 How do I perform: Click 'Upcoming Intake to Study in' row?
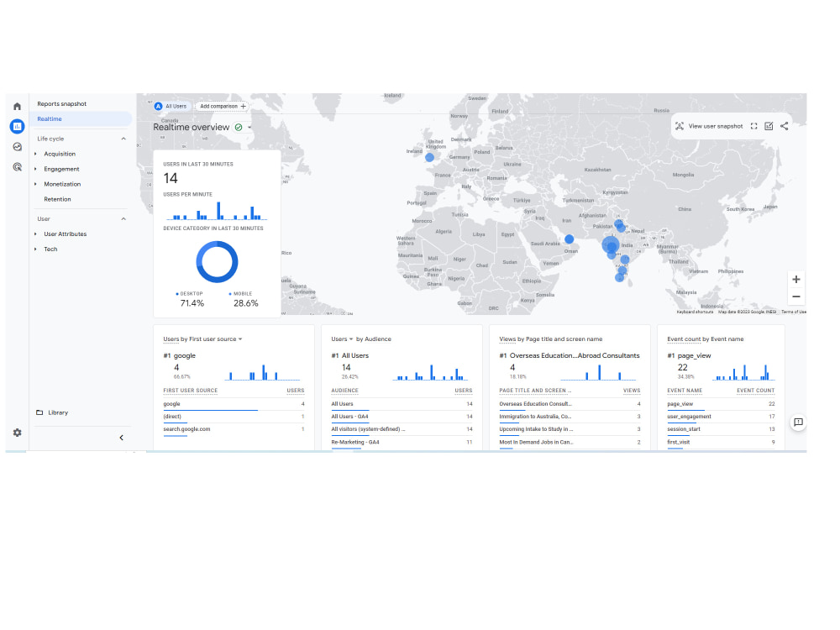570,429
